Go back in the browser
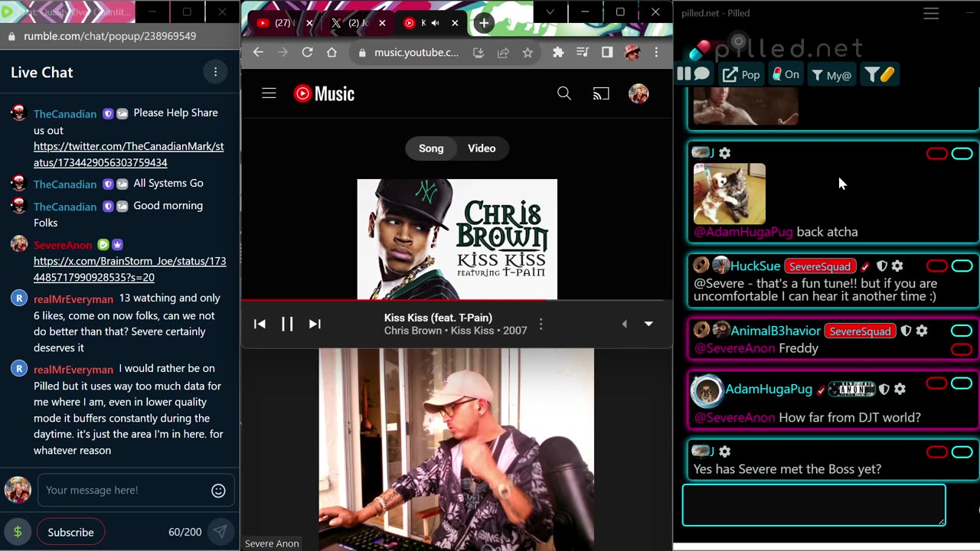The image size is (980, 551). pyautogui.click(x=258, y=52)
